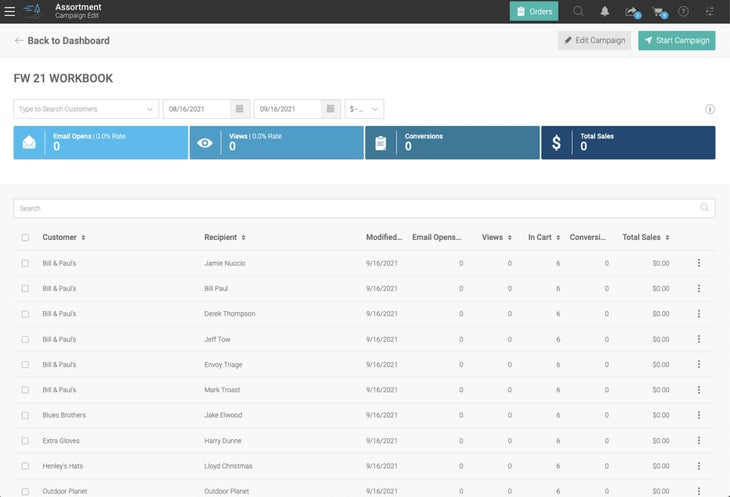Check the Blues Brothers row checkbox

pos(25,415)
